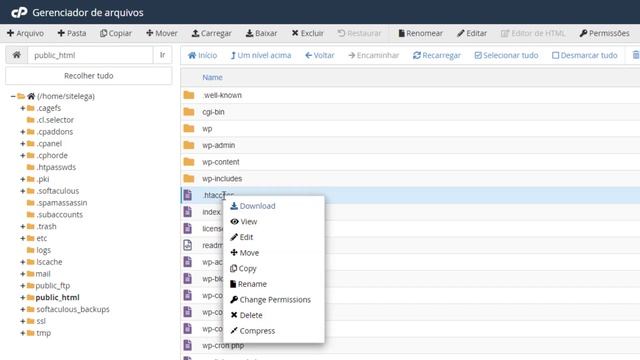Screen dimensions: 640x360
Task: Choose Delete from the context menu
Action: point(246,315)
